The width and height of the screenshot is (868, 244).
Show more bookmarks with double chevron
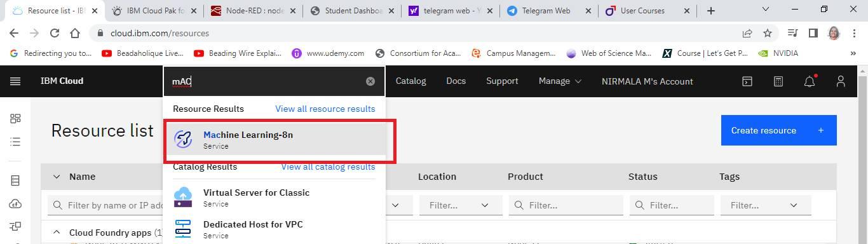(x=853, y=53)
